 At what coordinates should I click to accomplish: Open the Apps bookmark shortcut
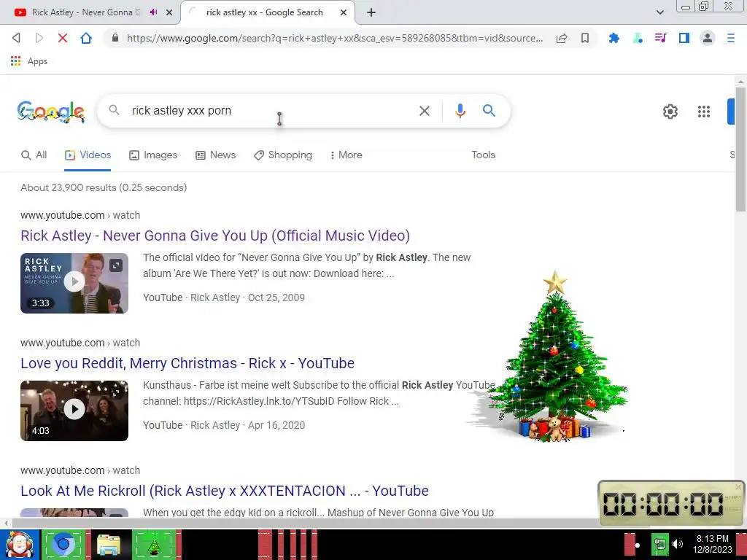click(x=29, y=61)
